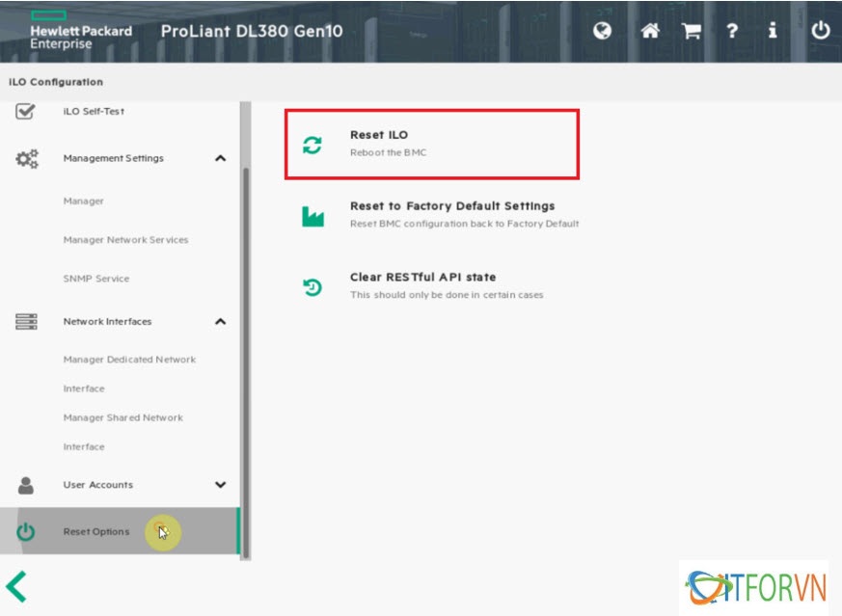842x616 pixels.
Task: Open help with question mark icon
Action: (x=732, y=31)
